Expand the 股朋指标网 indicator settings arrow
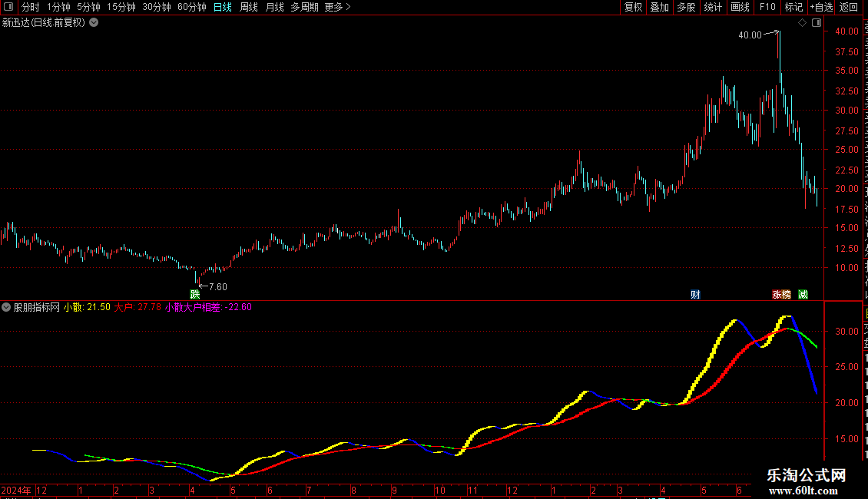This screenshot has width=868, height=499. 6,307
